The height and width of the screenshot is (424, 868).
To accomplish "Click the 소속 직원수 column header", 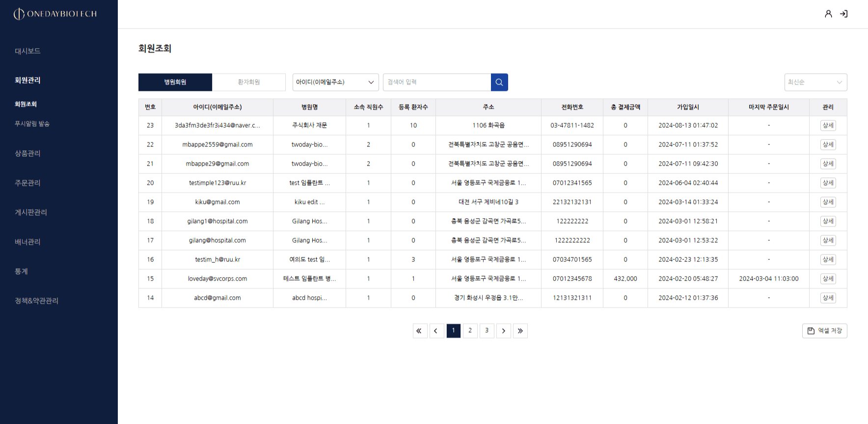I will tap(368, 107).
